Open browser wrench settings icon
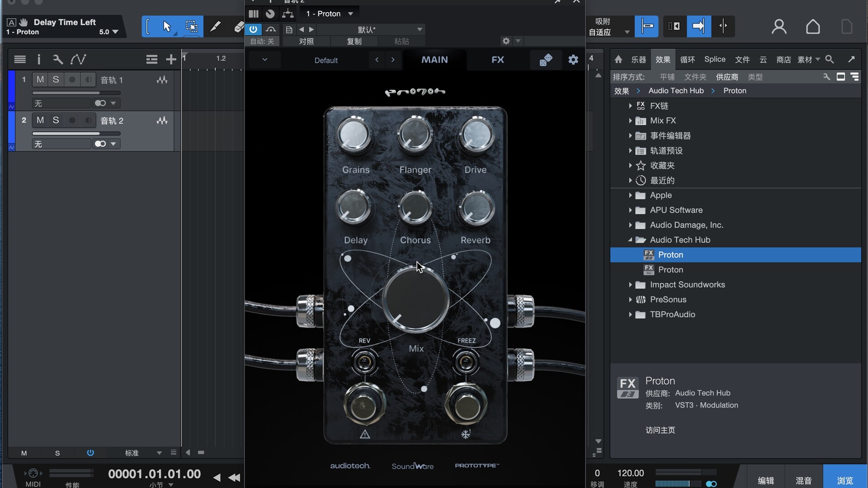The height and width of the screenshot is (488, 868). tap(826, 77)
